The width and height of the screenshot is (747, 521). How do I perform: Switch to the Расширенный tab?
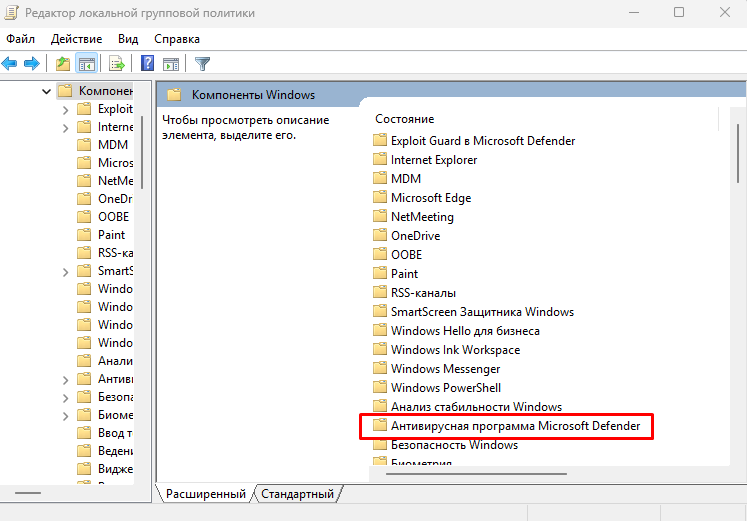pos(206,494)
